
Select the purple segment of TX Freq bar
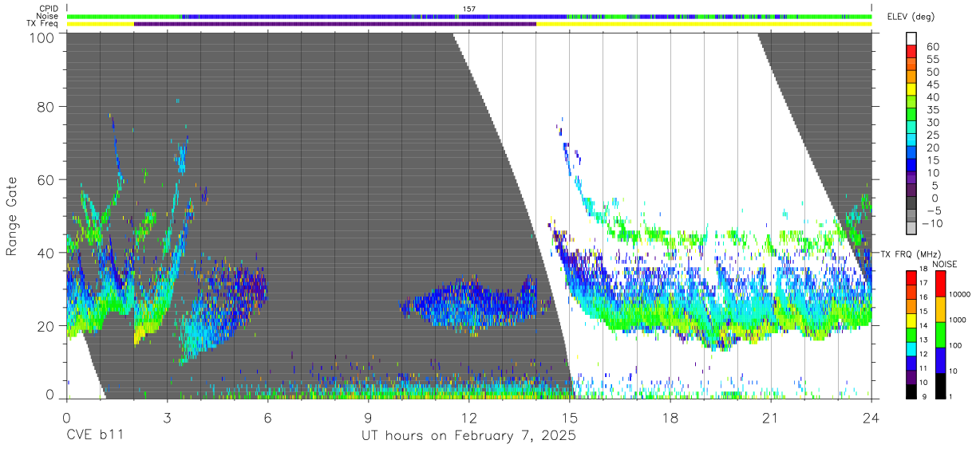(x=335, y=24)
